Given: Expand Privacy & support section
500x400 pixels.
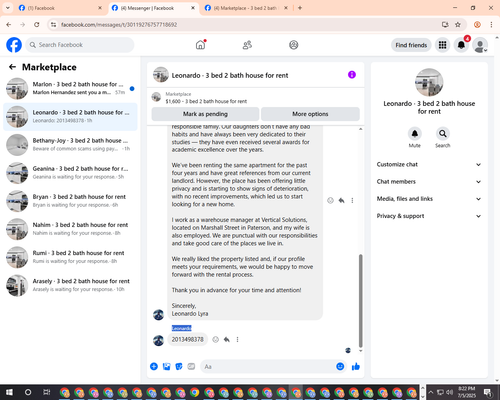Looking at the screenshot, I should click(429, 216).
